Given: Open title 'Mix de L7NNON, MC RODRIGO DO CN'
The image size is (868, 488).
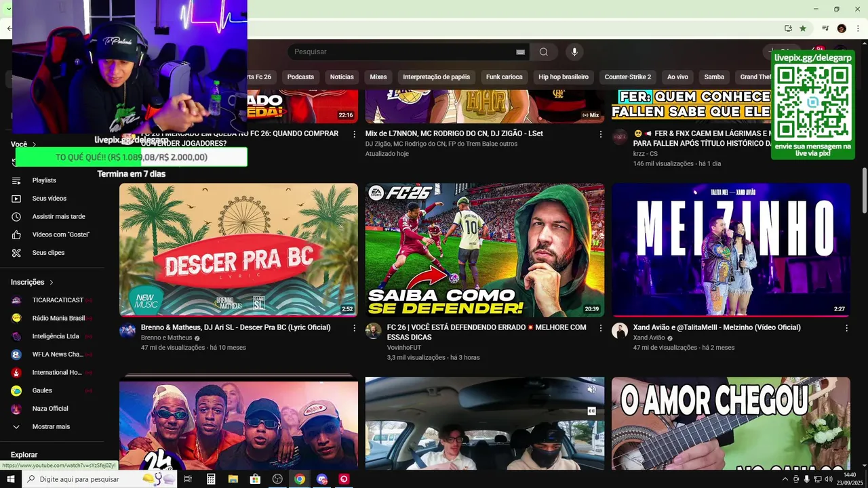Looking at the screenshot, I should (454, 134).
